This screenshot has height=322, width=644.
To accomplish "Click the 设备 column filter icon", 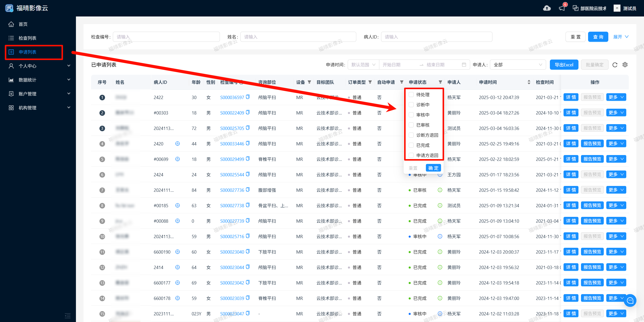I will pyautogui.click(x=309, y=82).
